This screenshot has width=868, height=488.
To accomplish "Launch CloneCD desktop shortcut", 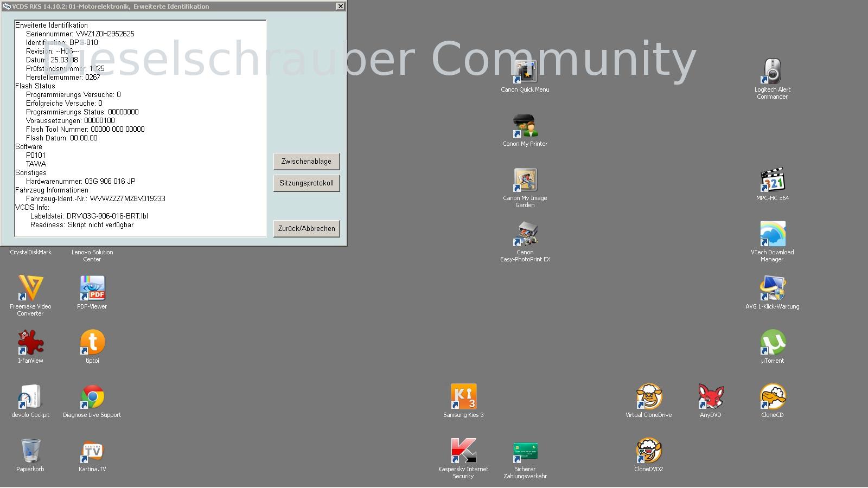I will click(x=773, y=397).
